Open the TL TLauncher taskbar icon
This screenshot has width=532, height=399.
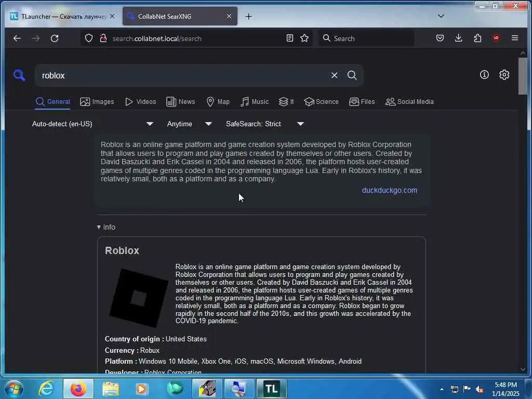click(x=271, y=389)
